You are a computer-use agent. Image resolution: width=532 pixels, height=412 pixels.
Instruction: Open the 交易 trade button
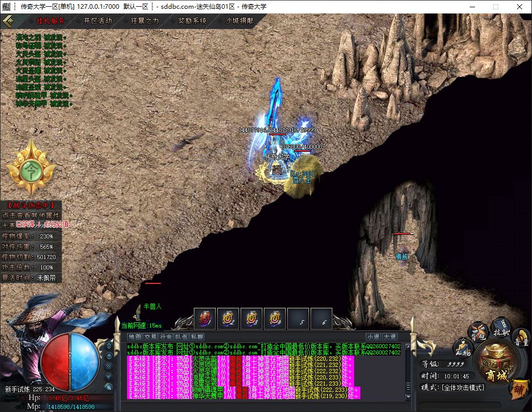150,337
